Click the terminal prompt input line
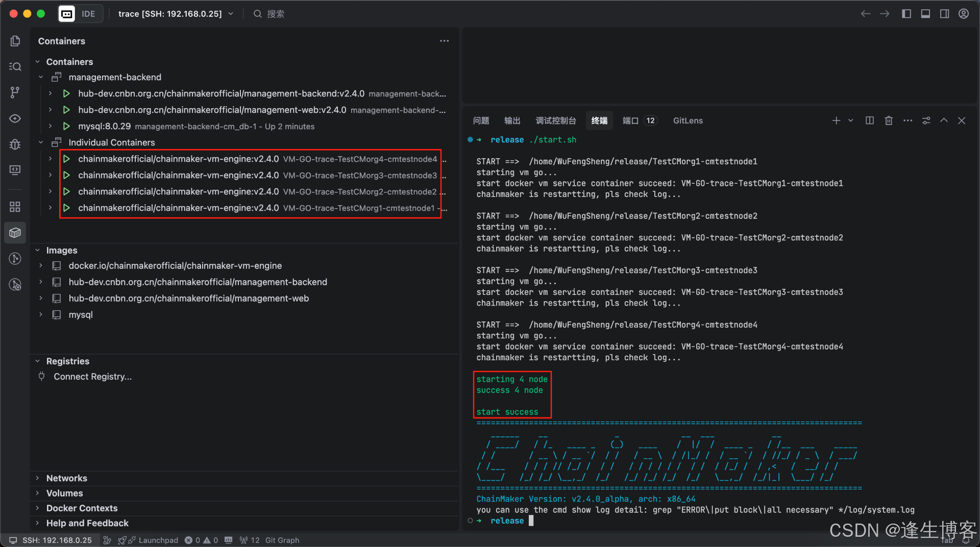 531,520
